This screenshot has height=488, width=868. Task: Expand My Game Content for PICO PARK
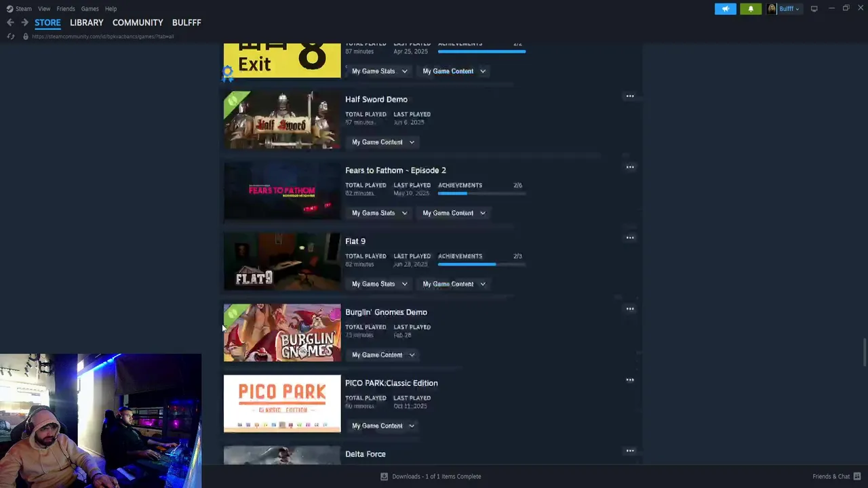click(x=382, y=426)
